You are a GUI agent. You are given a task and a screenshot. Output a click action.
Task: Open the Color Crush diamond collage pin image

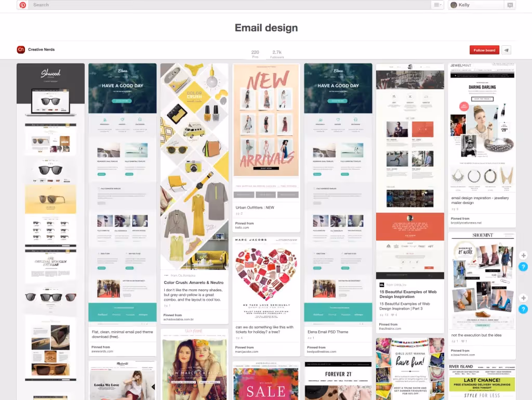coord(194,166)
